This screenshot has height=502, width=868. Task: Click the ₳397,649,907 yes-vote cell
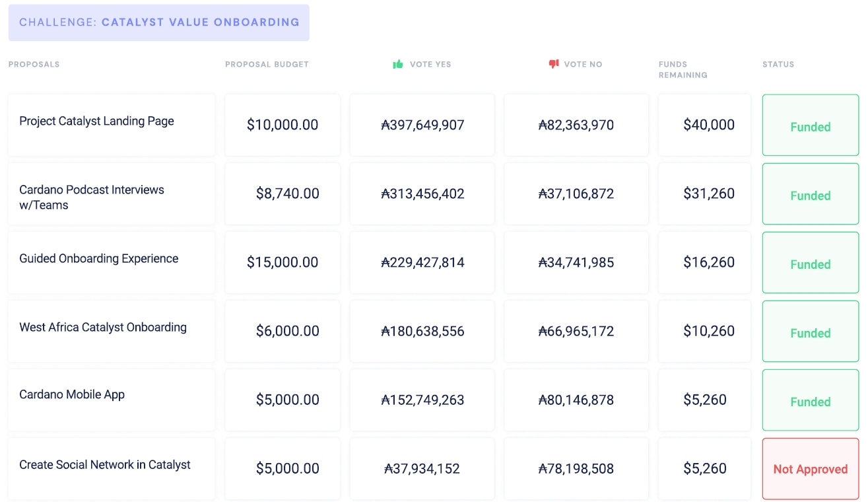coord(422,125)
